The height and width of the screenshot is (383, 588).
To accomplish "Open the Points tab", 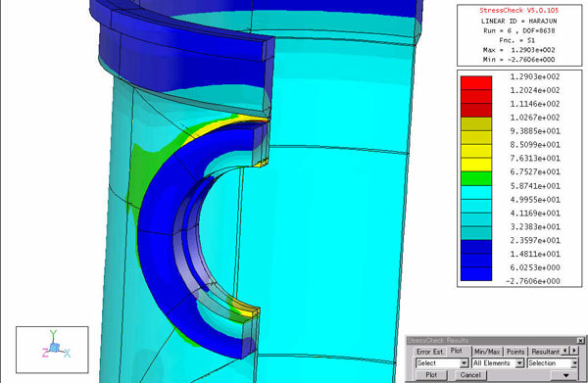I will (x=515, y=352).
